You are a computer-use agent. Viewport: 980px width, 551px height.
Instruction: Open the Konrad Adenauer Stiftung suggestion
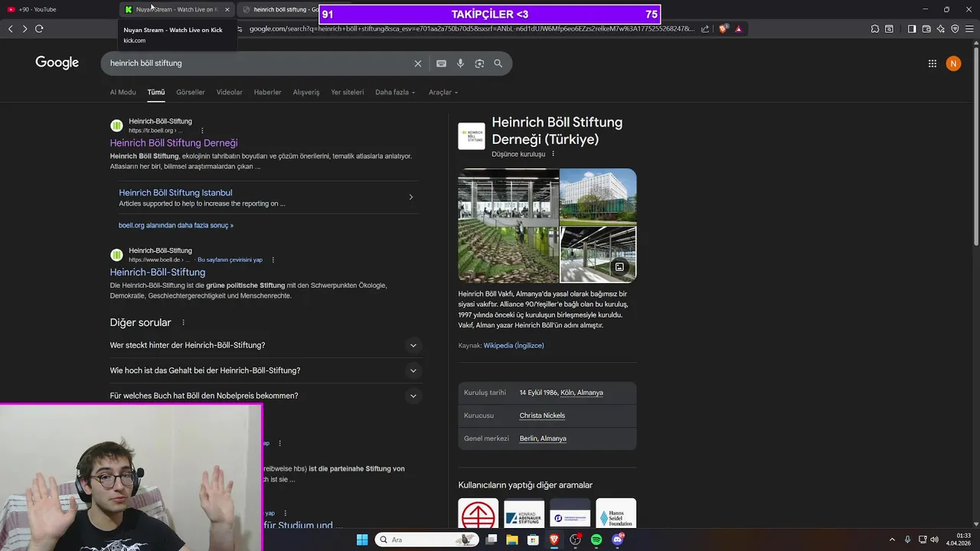[x=524, y=514]
